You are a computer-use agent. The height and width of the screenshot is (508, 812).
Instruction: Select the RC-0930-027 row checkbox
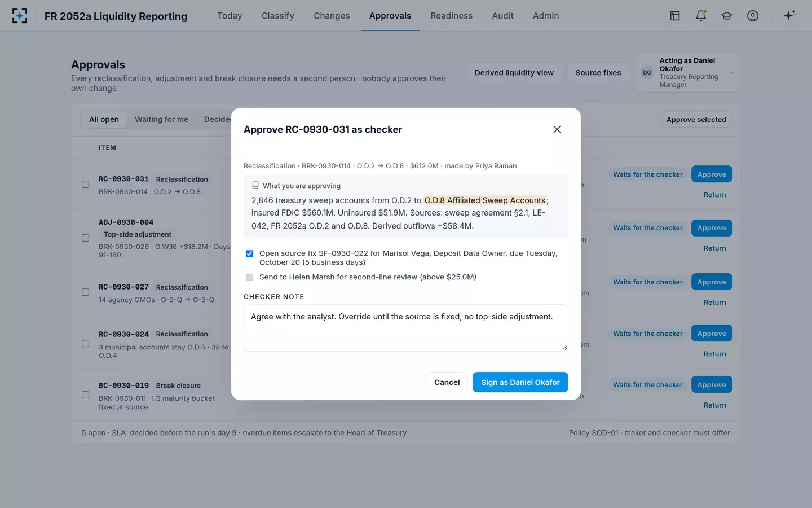pyautogui.click(x=86, y=292)
